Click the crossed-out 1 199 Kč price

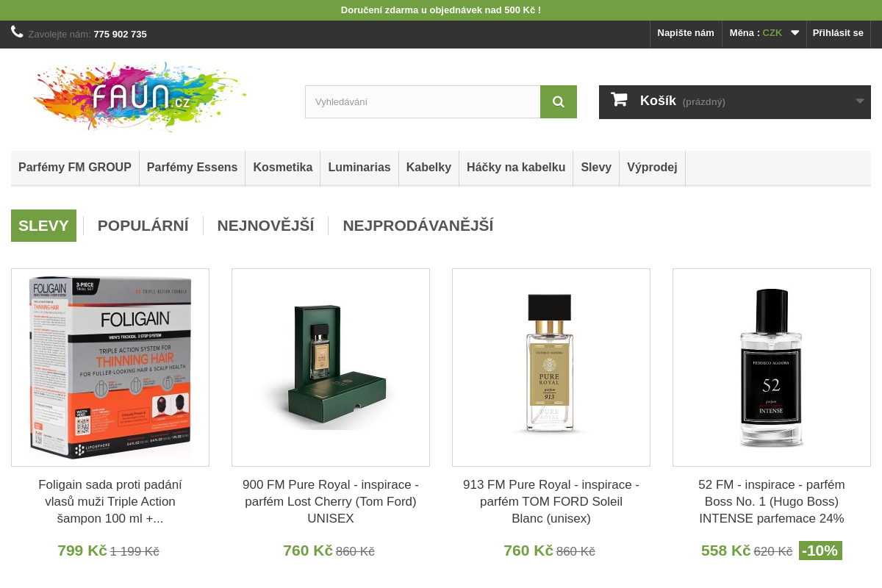(135, 551)
